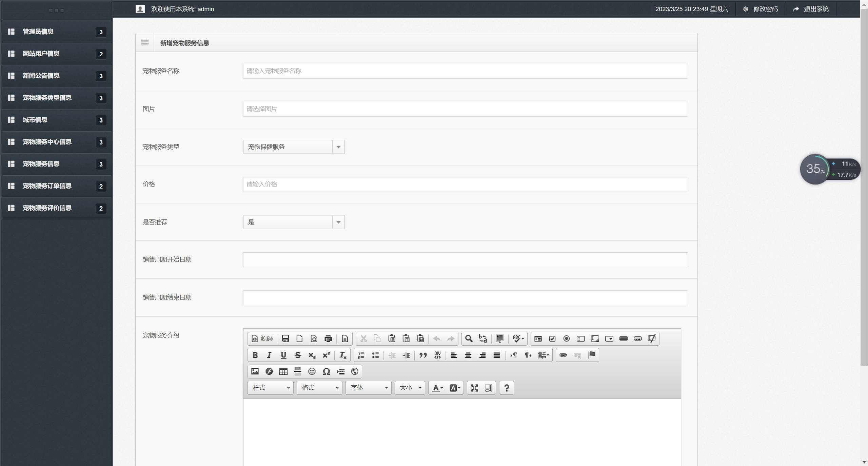
Task: Click the insert smiley icon
Action: point(312,371)
